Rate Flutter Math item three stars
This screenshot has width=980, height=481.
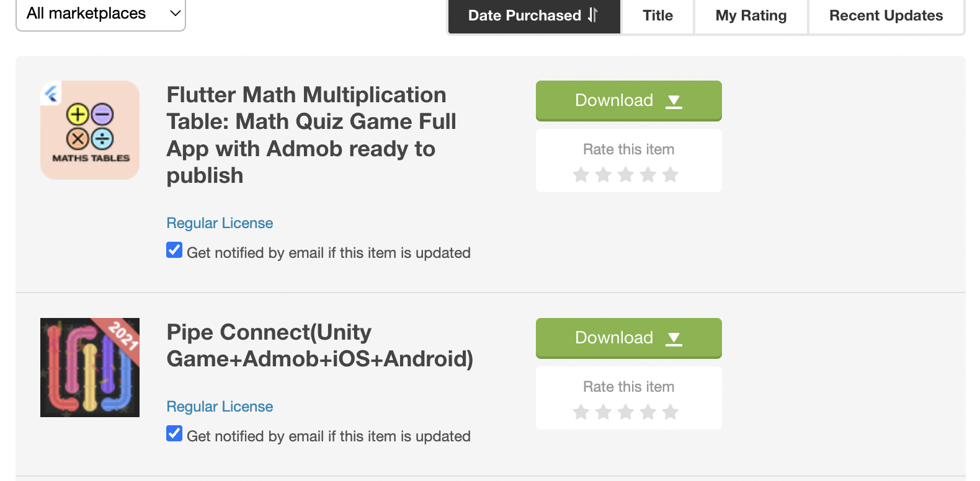point(626,175)
